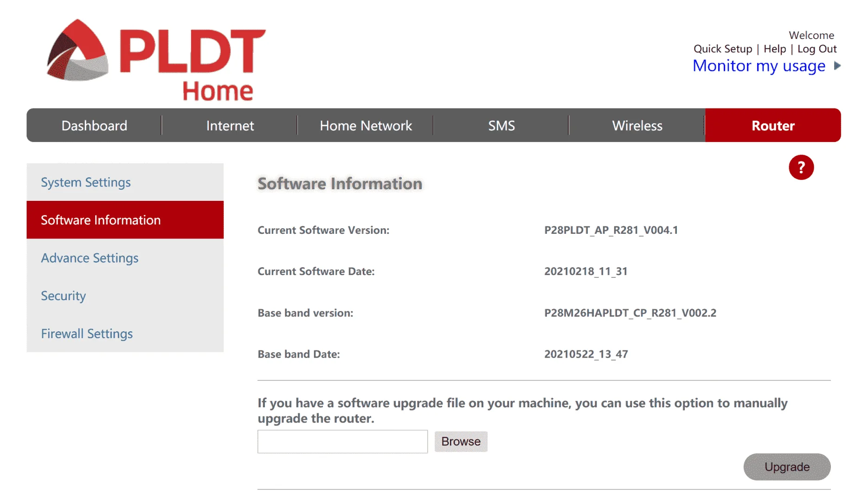The height and width of the screenshot is (501, 868).
Task: Click the PLDT Home logo
Action: click(156, 60)
